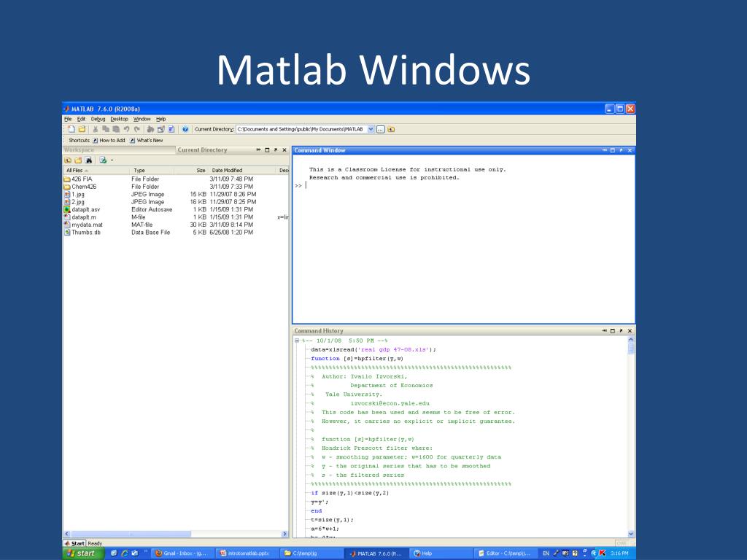Launch Simulink from the toolbar icon
This screenshot has width=747, height=560.
[150, 129]
